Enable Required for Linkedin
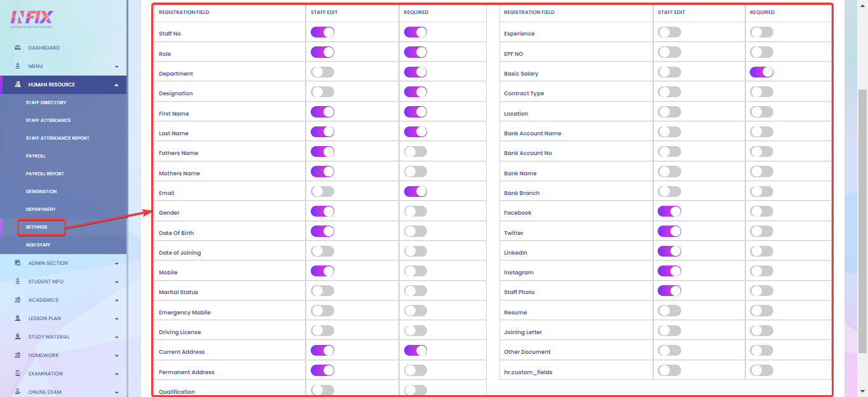The image size is (868, 397). point(761,251)
